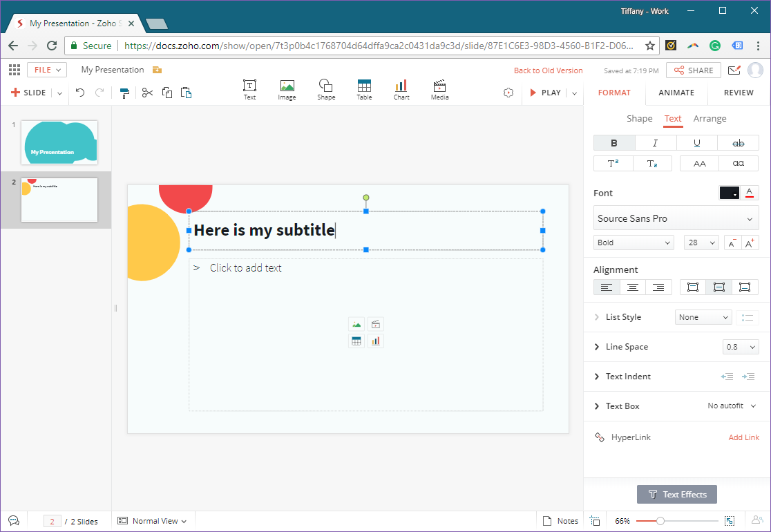The height and width of the screenshot is (532, 771).
Task: Switch to the ANIMATE tab
Action: tap(676, 93)
